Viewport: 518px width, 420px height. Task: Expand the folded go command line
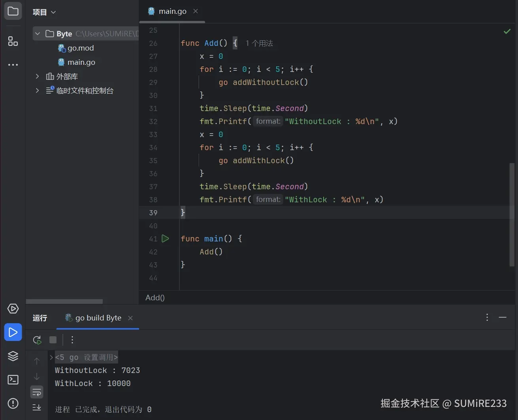[x=51, y=357]
